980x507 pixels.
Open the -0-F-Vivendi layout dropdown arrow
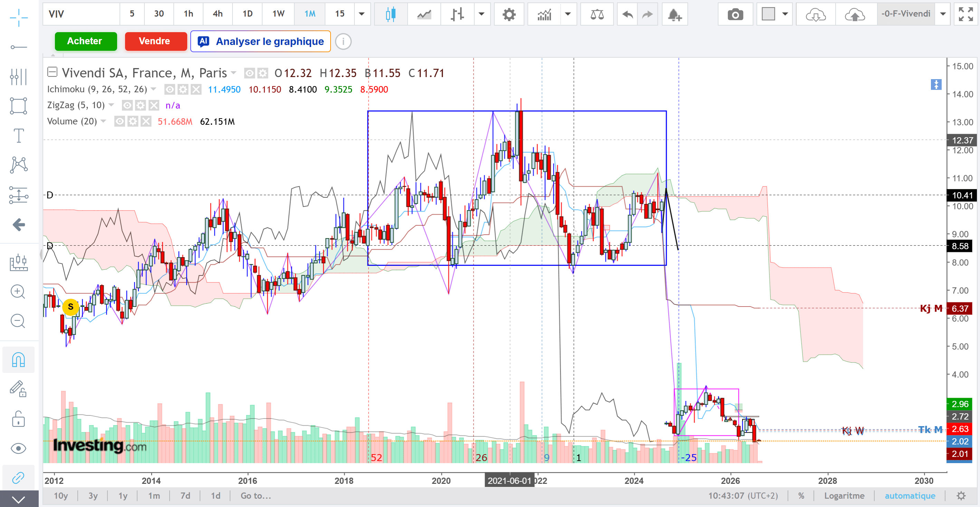coord(943,15)
